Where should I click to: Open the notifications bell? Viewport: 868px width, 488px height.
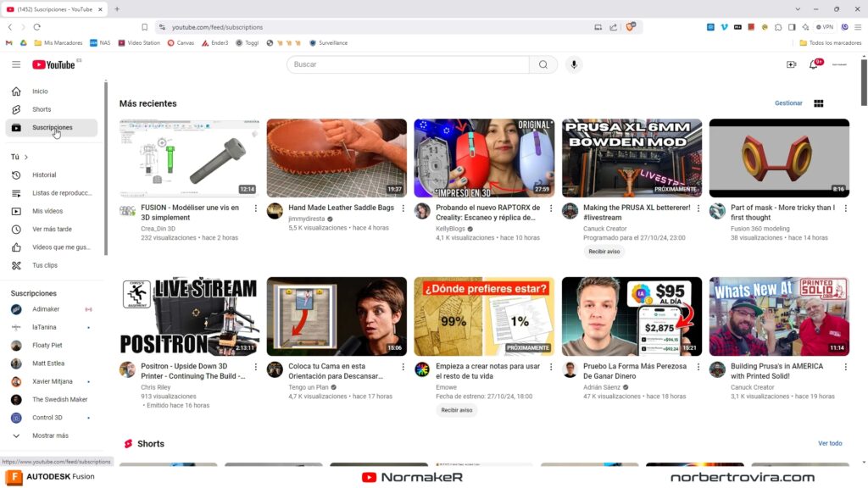point(814,64)
